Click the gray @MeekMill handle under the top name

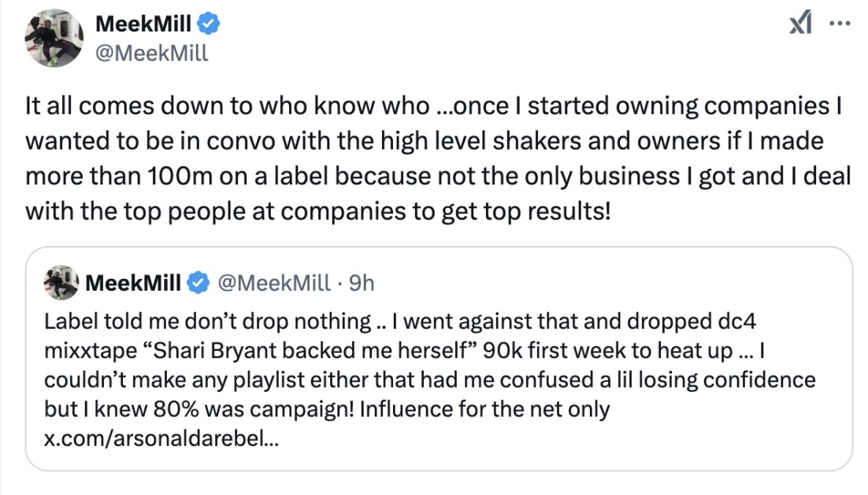152,53
